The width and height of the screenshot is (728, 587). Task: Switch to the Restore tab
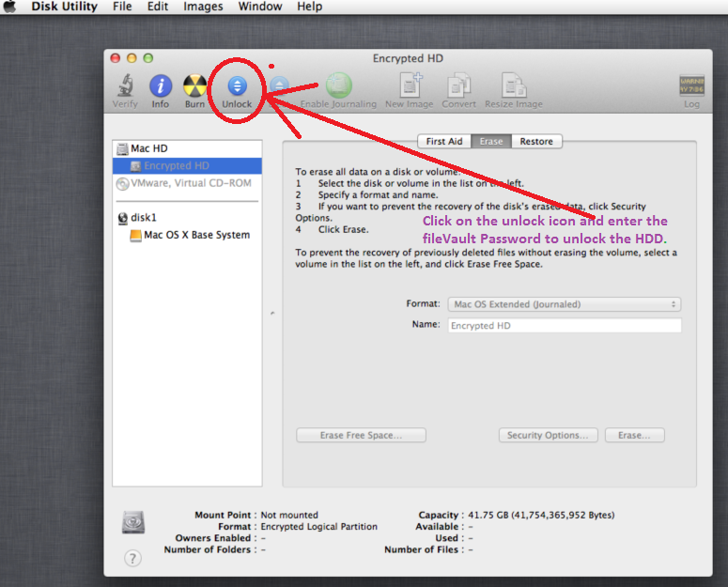pos(536,141)
